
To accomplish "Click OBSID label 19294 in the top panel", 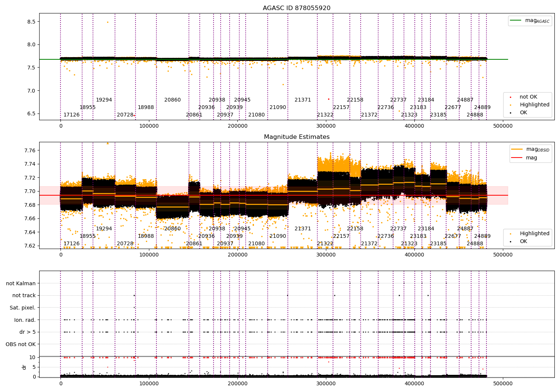I will click(104, 100).
